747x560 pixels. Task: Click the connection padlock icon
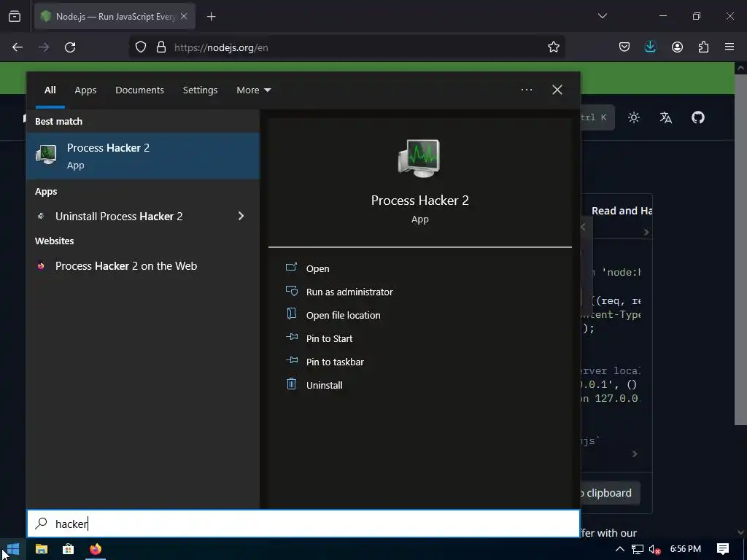pos(161,47)
